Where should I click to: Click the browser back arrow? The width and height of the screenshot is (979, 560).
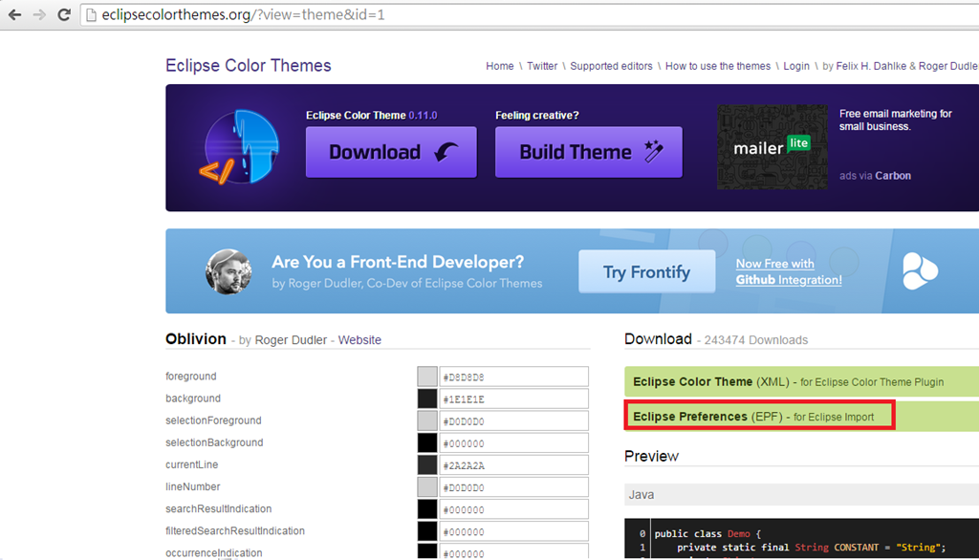click(14, 14)
